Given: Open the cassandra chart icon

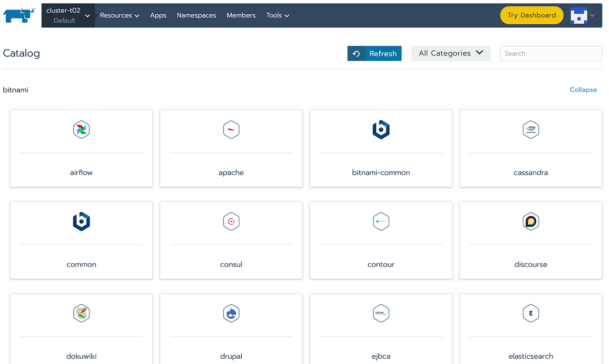Looking at the screenshot, I should pos(531,129).
